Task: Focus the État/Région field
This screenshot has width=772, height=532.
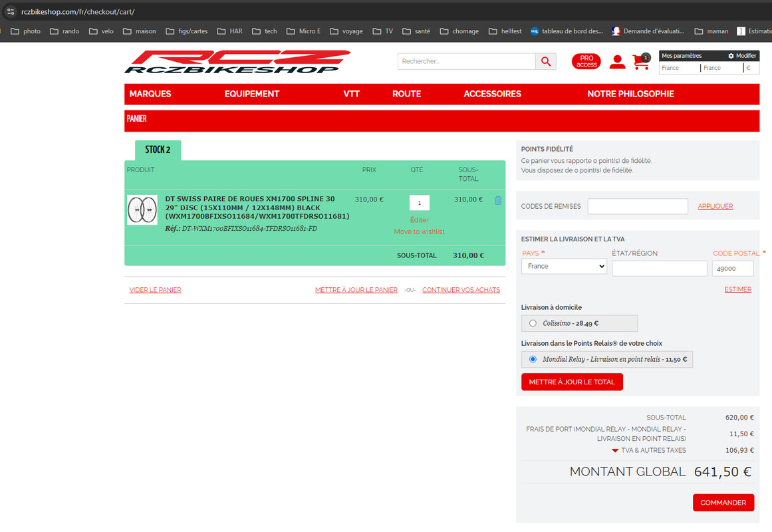Action: (659, 269)
